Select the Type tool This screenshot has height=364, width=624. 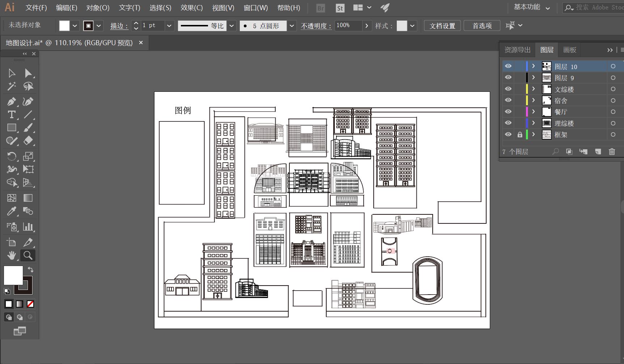tap(11, 115)
